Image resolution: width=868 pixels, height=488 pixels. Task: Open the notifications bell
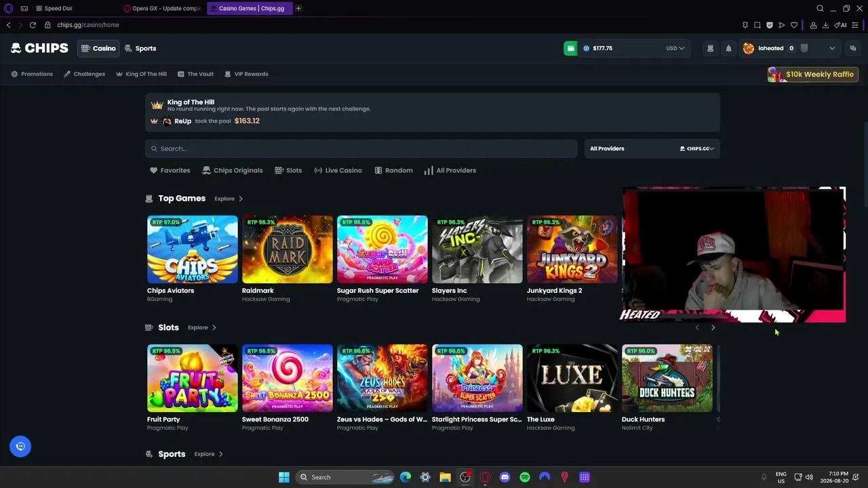coord(728,48)
